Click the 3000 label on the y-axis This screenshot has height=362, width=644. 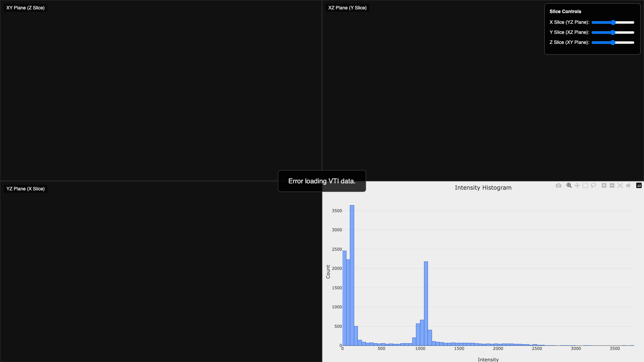(x=337, y=230)
